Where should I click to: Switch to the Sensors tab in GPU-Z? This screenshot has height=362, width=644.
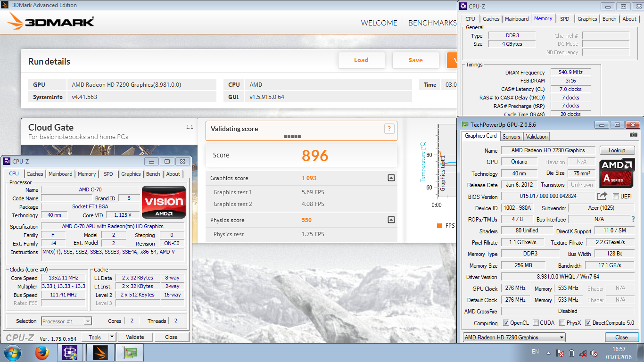[x=511, y=137]
